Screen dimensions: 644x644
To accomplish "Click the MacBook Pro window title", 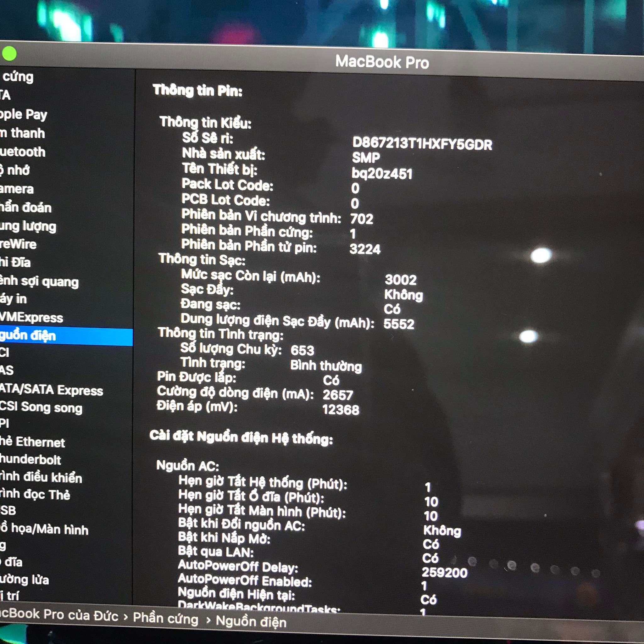I will click(x=382, y=62).
